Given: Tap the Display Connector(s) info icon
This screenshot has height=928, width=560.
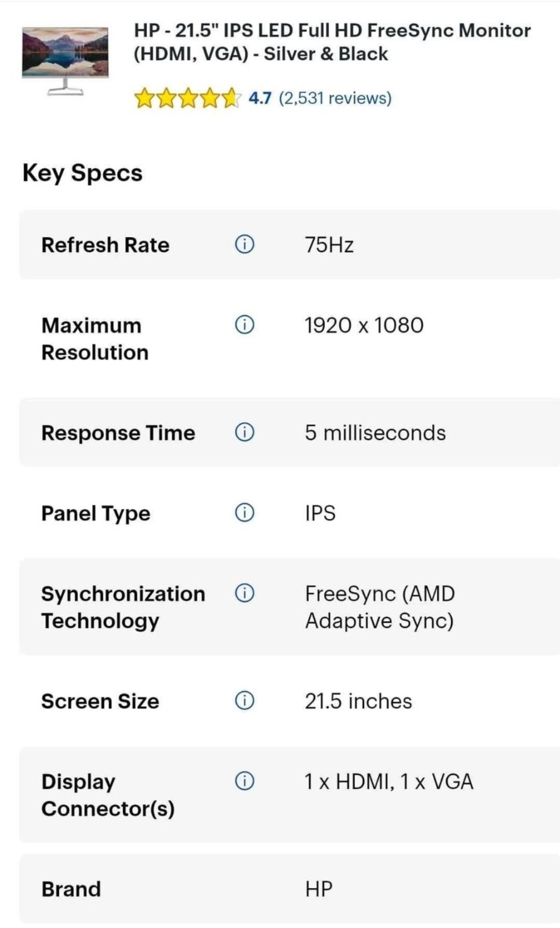Looking at the screenshot, I should (x=244, y=781).
